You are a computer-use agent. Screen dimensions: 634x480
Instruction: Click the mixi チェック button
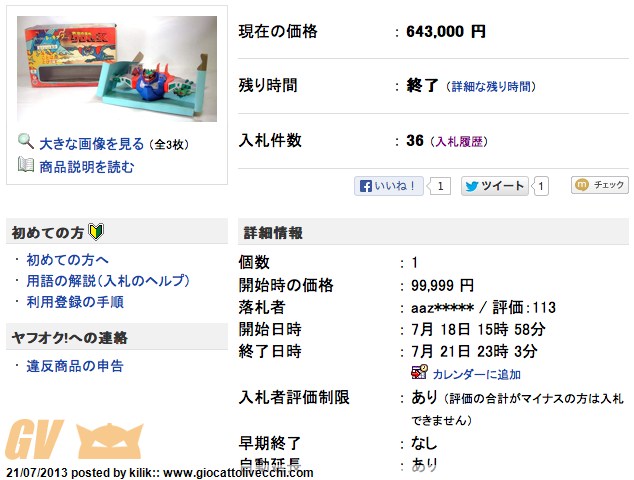tap(600, 185)
